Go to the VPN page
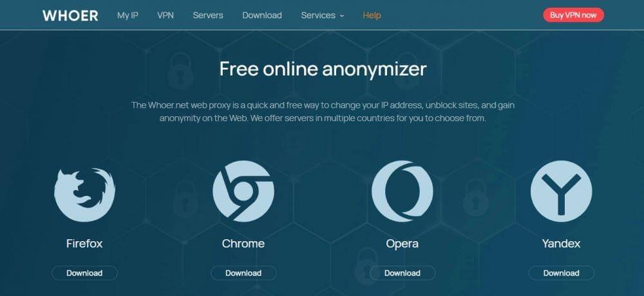Image resolution: width=644 pixels, height=296 pixels. (166, 15)
